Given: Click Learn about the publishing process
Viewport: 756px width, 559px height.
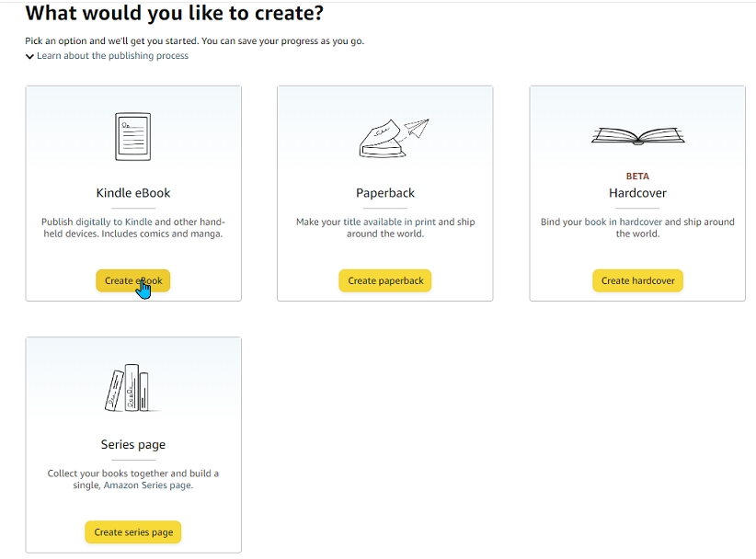Looking at the screenshot, I should [111, 55].
